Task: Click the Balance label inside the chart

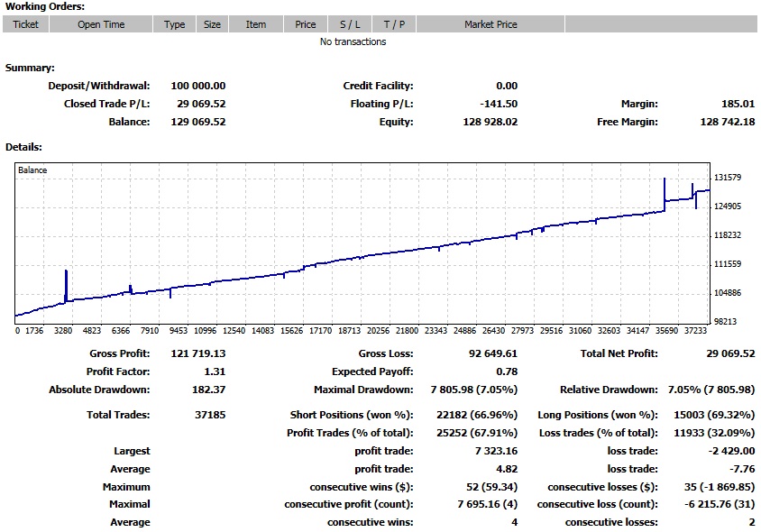Action: 32,170
